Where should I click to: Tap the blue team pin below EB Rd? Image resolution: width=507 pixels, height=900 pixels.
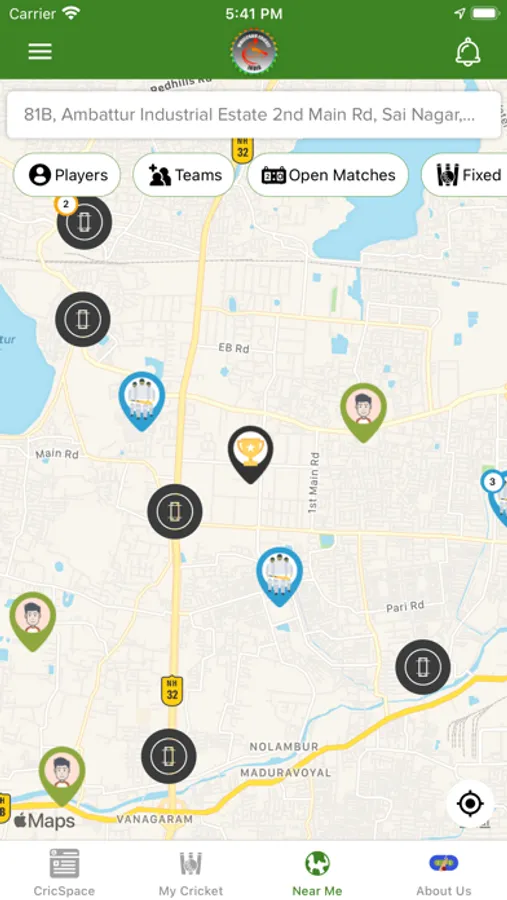[x=142, y=400]
